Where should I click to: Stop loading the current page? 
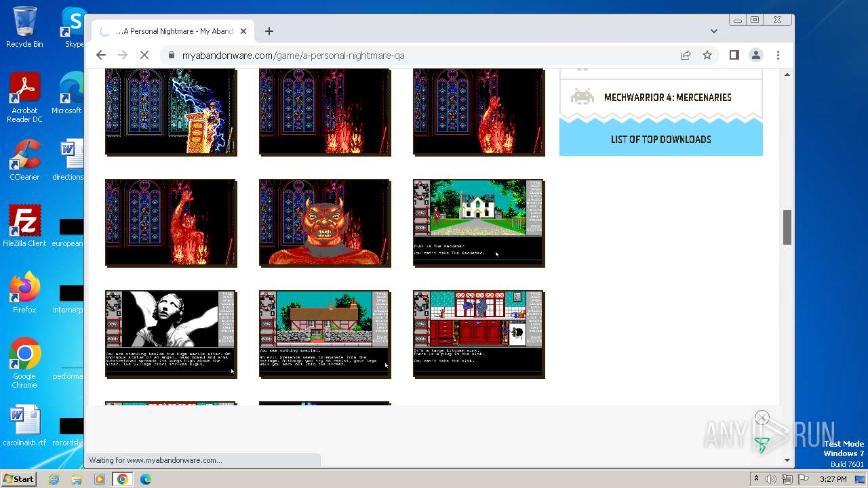point(144,55)
